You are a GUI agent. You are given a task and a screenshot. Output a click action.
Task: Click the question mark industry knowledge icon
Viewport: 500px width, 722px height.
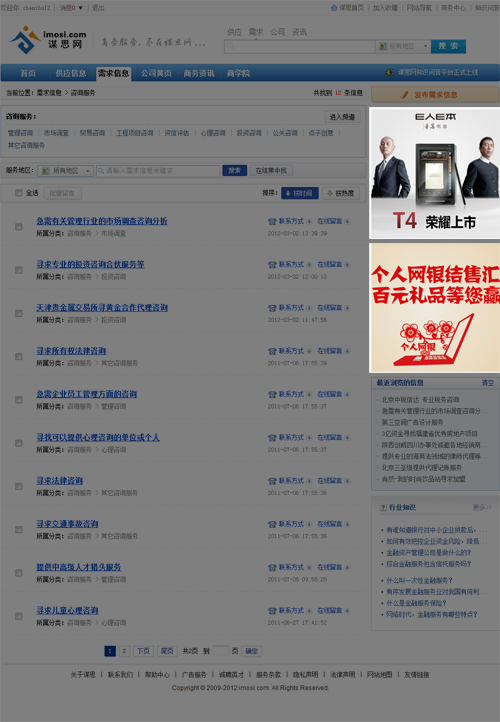click(x=383, y=507)
